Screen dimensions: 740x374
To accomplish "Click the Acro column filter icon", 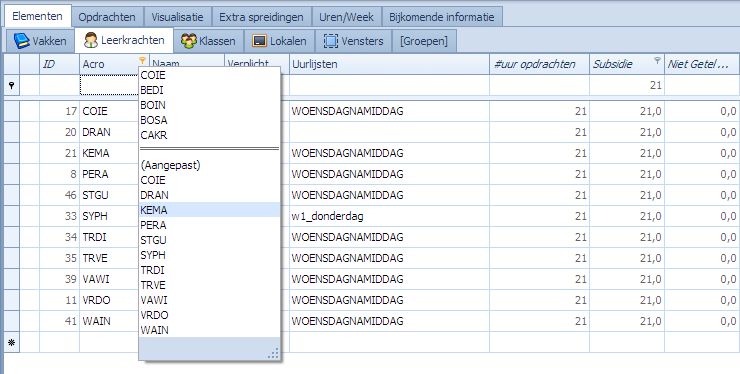I will [142, 60].
